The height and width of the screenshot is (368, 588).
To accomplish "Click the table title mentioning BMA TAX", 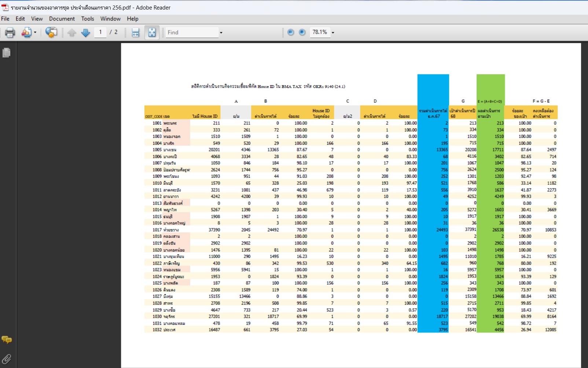I will click(x=268, y=87).
